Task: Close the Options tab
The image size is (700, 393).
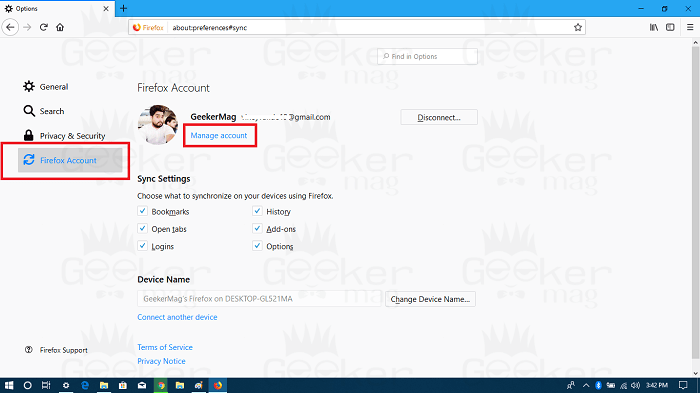Action: pyautogui.click(x=106, y=8)
